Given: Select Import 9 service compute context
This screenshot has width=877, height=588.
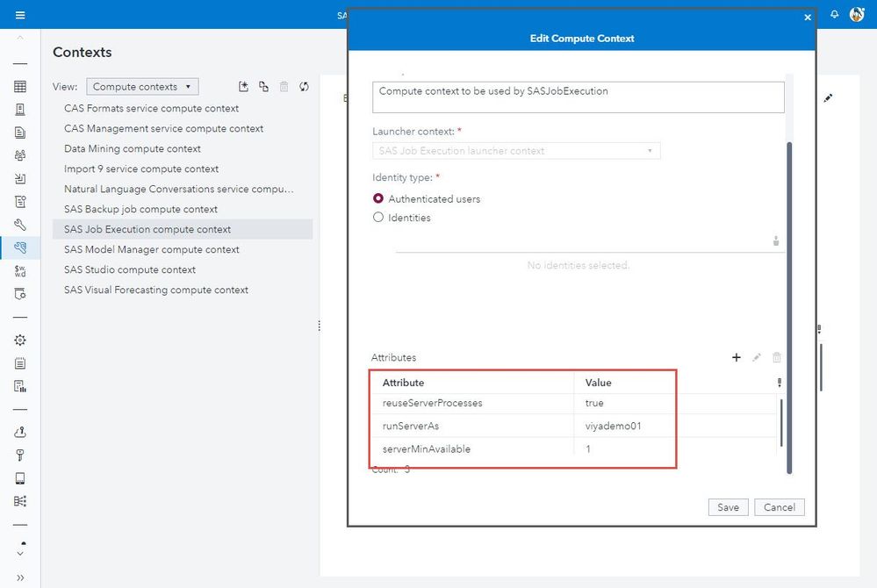Looking at the screenshot, I should 183,169.
